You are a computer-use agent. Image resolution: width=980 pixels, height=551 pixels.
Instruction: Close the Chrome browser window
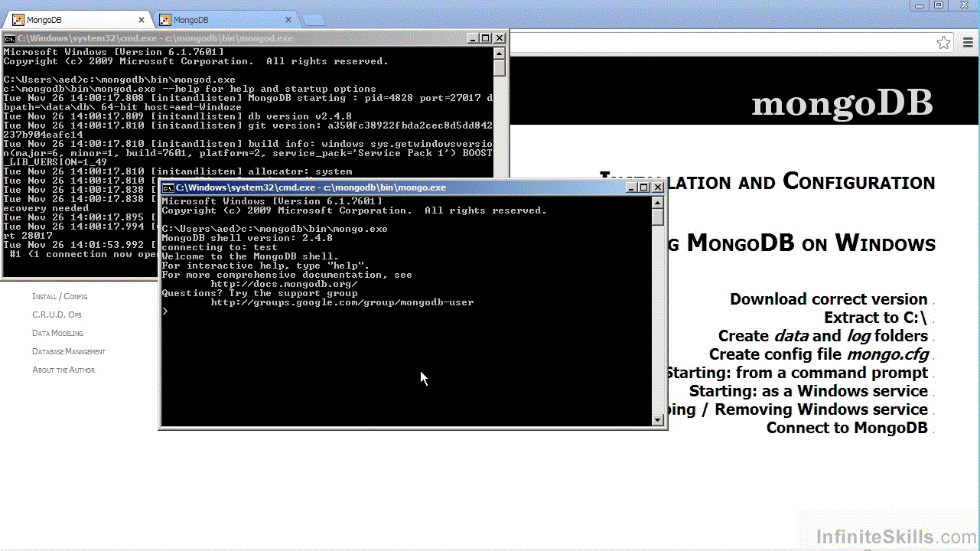pyautogui.click(x=963, y=5)
